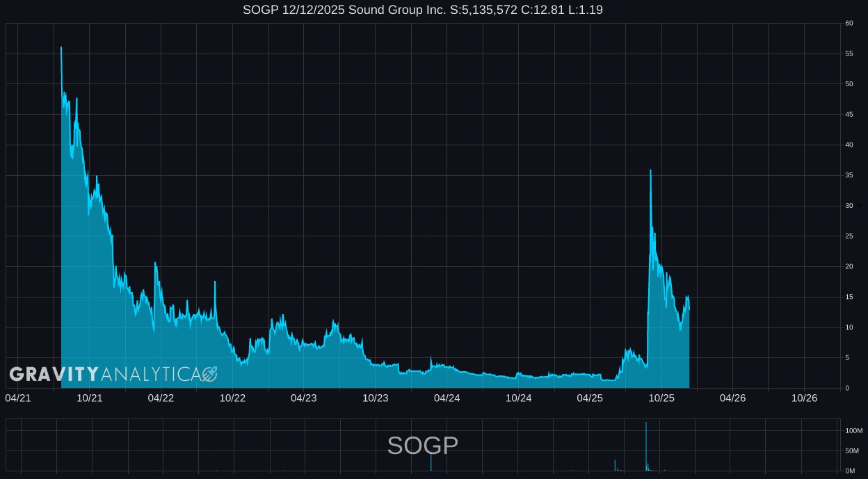This screenshot has height=479, width=868.
Task: Click the 30 price label on y-axis
Action: tap(849, 206)
